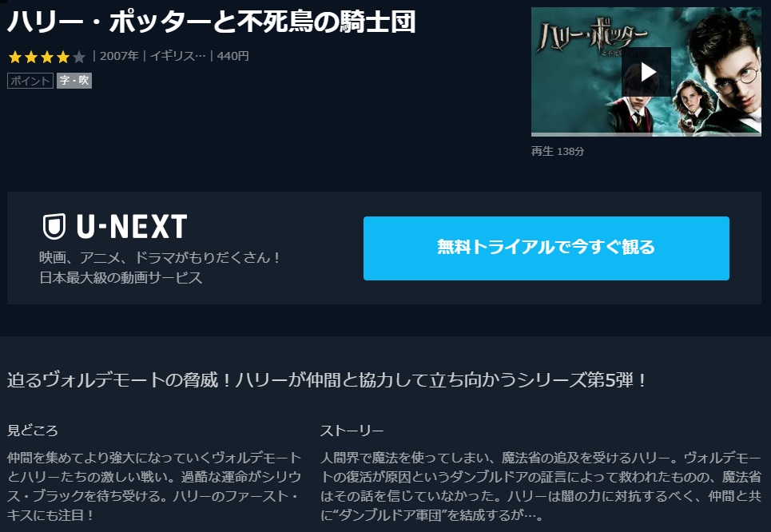Image resolution: width=771 pixels, height=532 pixels.
Task: Click the 無料トライアルで今すぐ観る button
Action: pyautogui.click(x=546, y=248)
